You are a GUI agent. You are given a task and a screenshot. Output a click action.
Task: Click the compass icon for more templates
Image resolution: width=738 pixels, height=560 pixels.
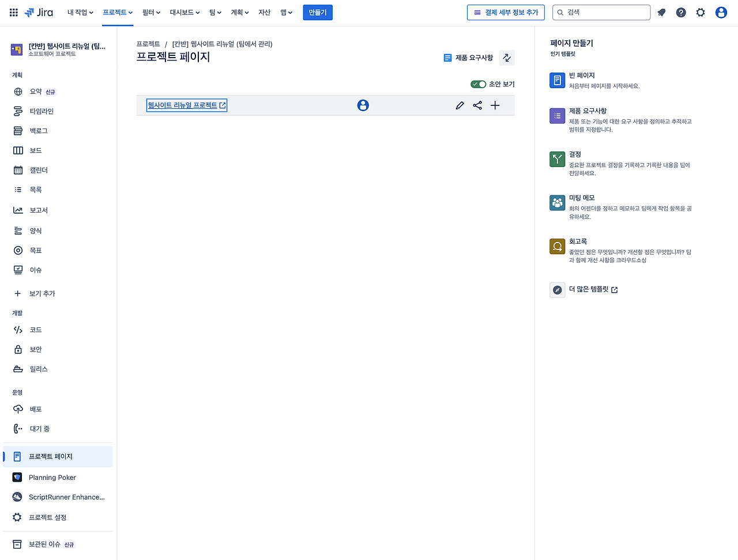tap(558, 290)
